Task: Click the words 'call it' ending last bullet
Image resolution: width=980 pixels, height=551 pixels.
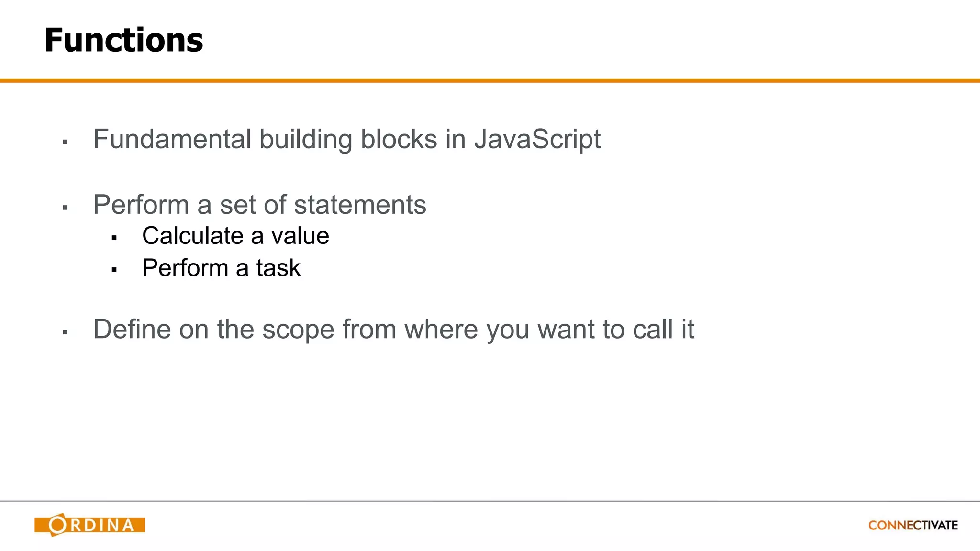Action: (663, 329)
